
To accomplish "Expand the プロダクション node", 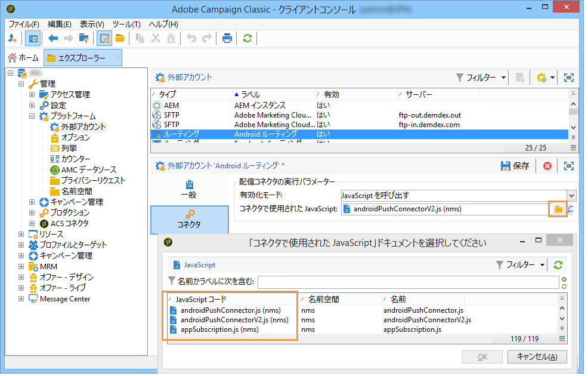I will (32, 212).
